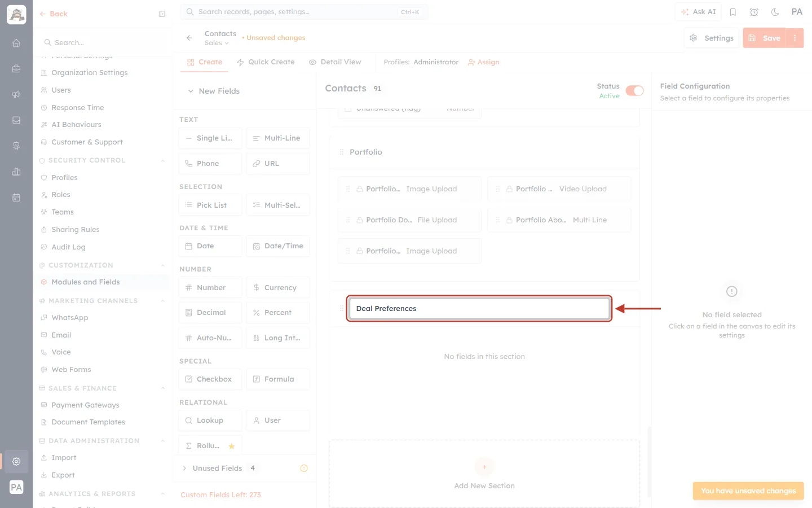Image resolution: width=812 pixels, height=508 pixels.
Task: Click the info icon beside Unused Fields
Action: pos(304,468)
